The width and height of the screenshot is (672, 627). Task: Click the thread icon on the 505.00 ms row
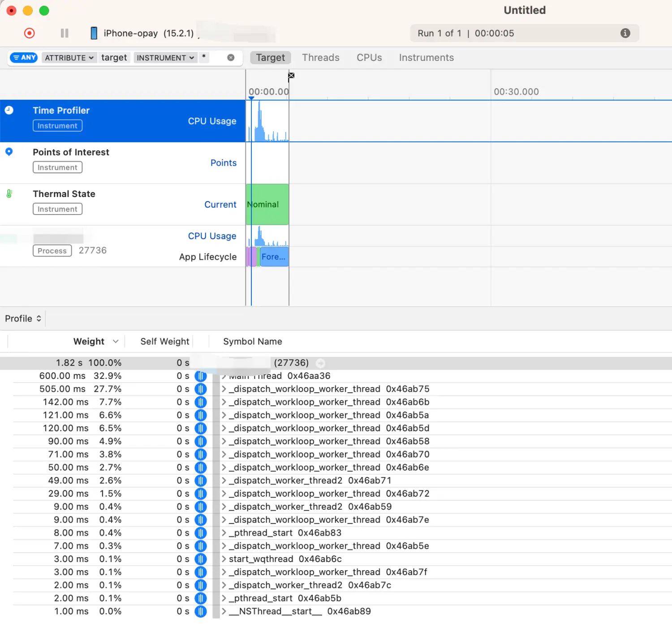point(201,389)
